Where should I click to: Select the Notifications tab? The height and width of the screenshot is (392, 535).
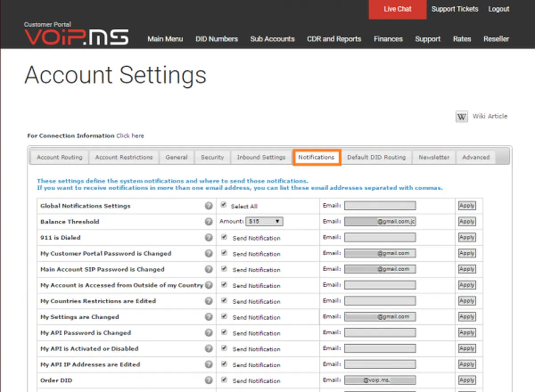pos(317,157)
